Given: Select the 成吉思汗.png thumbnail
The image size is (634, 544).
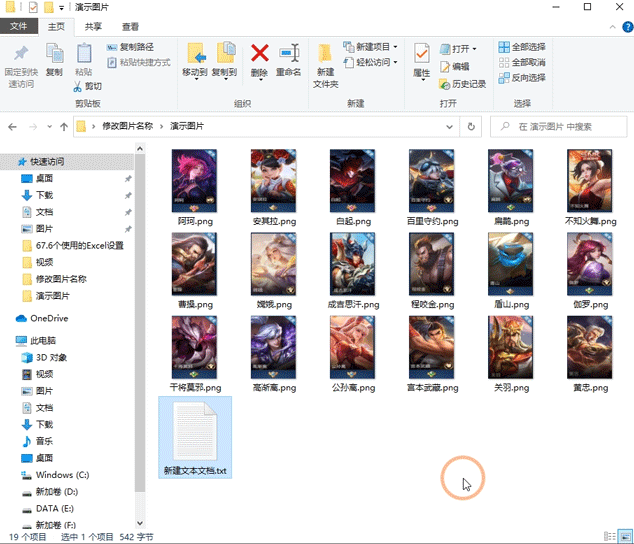Looking at the screenshot, I should 353,264.
